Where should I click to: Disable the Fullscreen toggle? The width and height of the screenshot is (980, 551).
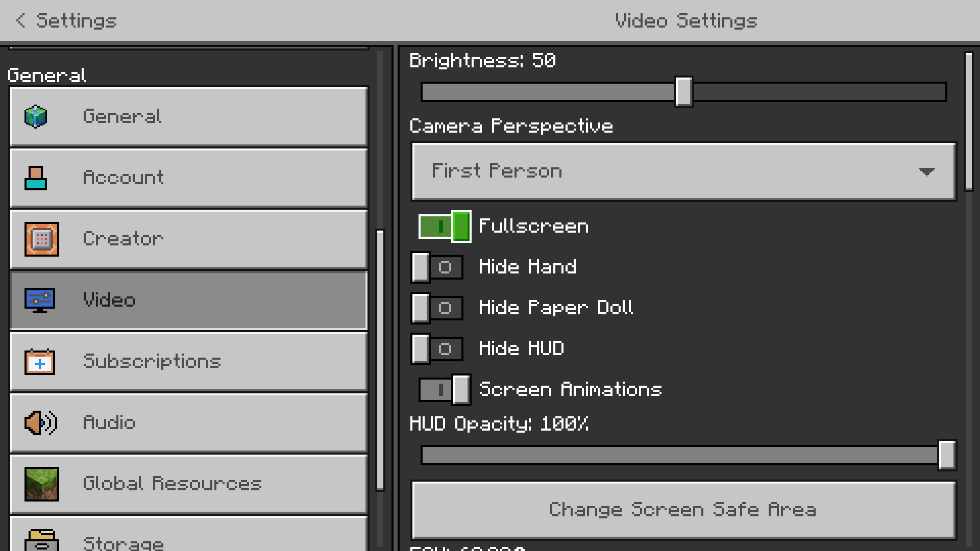click(444, 227)
